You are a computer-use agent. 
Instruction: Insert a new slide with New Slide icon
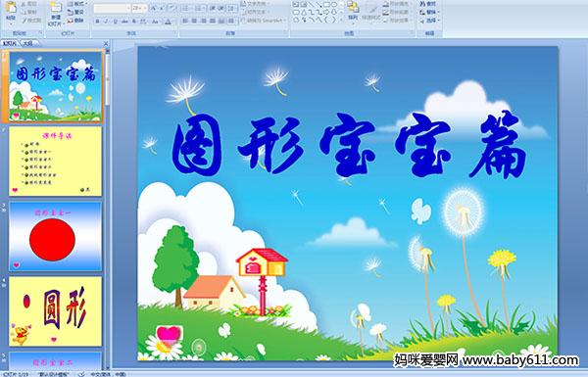(x=56, y=8)
